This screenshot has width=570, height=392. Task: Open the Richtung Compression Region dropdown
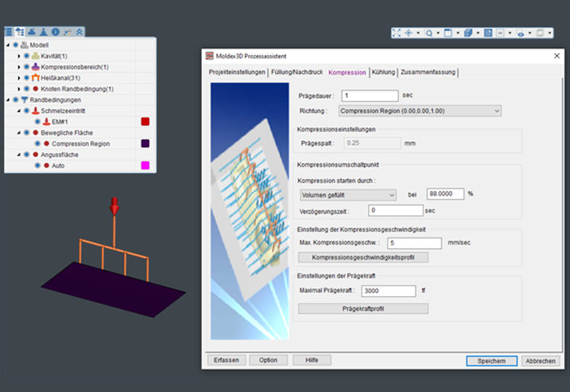pos(420,111)
